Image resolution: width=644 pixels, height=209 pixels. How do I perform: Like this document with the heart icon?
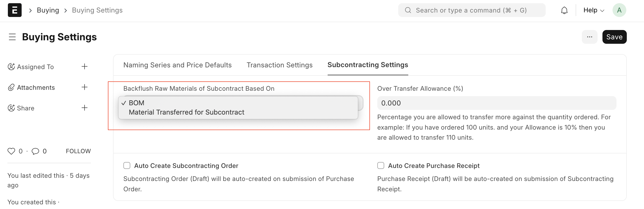pyautogui.click(x=11, y=151)
